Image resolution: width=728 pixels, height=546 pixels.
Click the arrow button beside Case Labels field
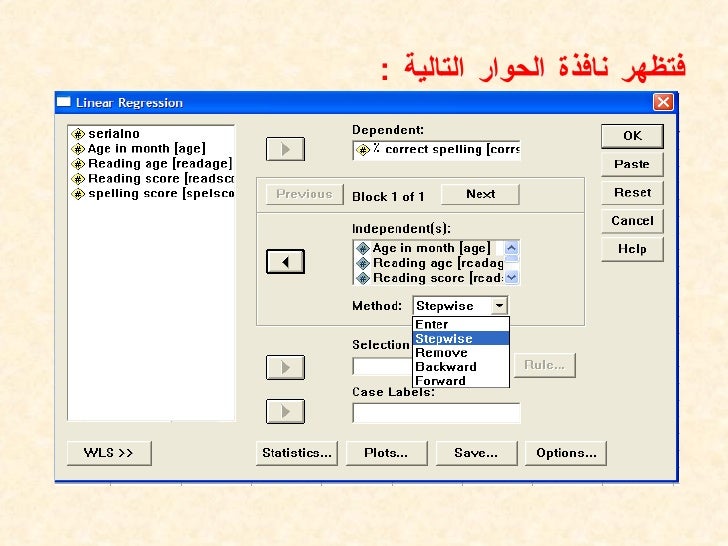(x=285, y=411)
